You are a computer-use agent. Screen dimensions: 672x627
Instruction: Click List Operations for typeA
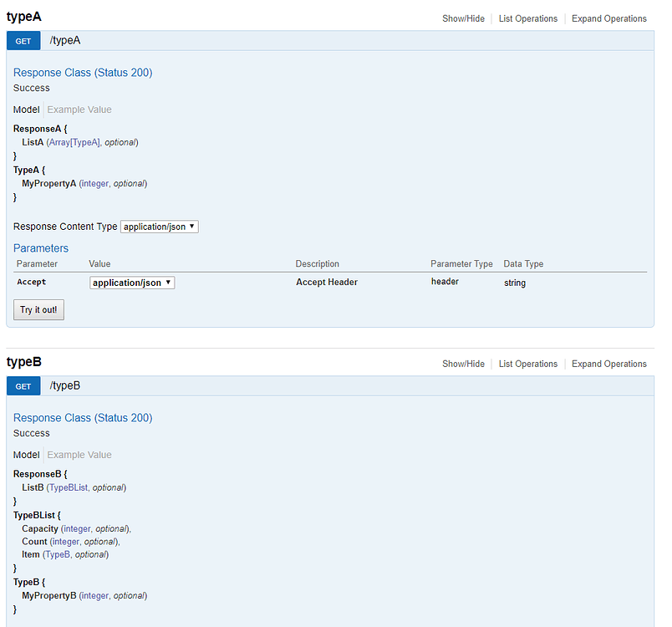(x=527, y=18)
